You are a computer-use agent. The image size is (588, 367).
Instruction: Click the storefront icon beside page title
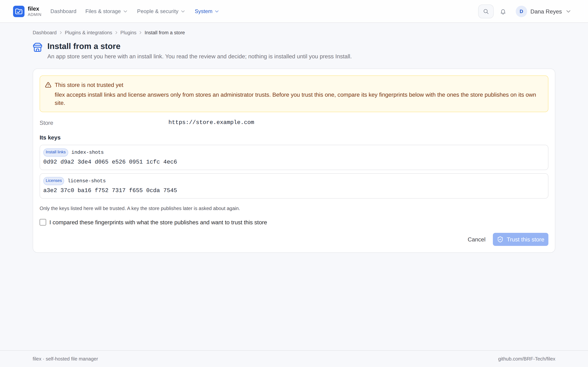point(37,47)
